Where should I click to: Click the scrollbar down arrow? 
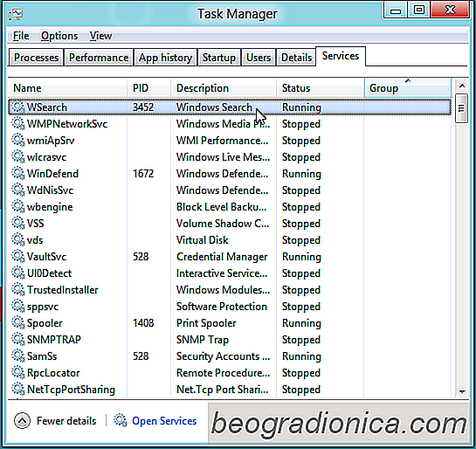click(x=462, y=391)
